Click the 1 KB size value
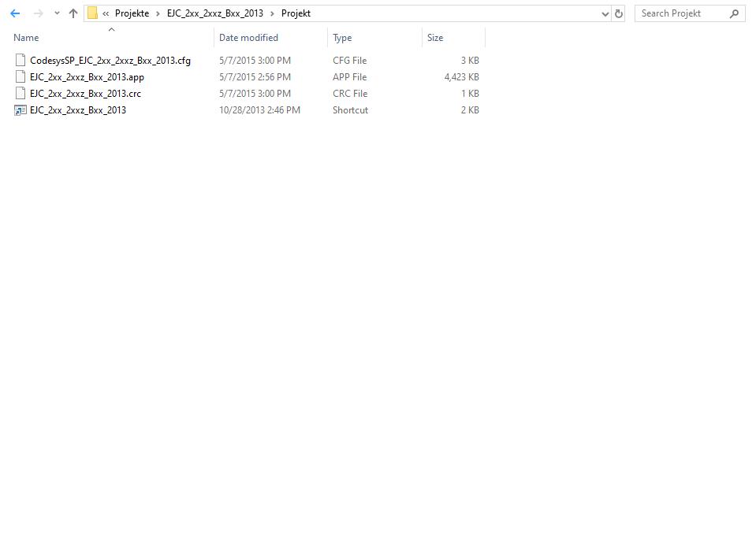Viewport: 756px width, 534px height. (x=470, y=94)
